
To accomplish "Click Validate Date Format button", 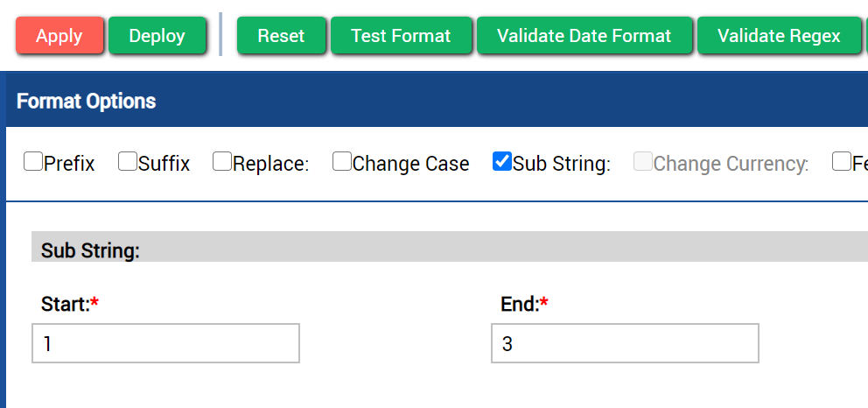I will [x=584, y=35].
